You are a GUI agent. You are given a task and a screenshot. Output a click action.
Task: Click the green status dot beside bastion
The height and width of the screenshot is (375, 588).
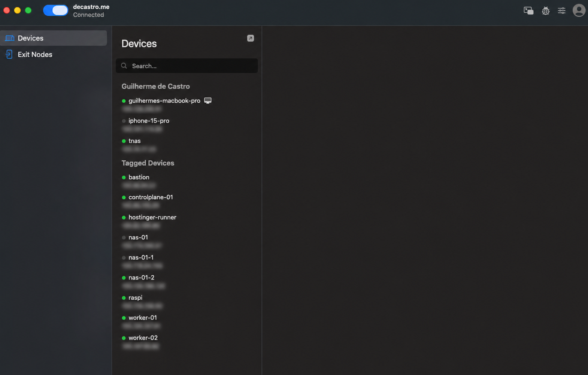pyautogui.click(x=124, y=177)
